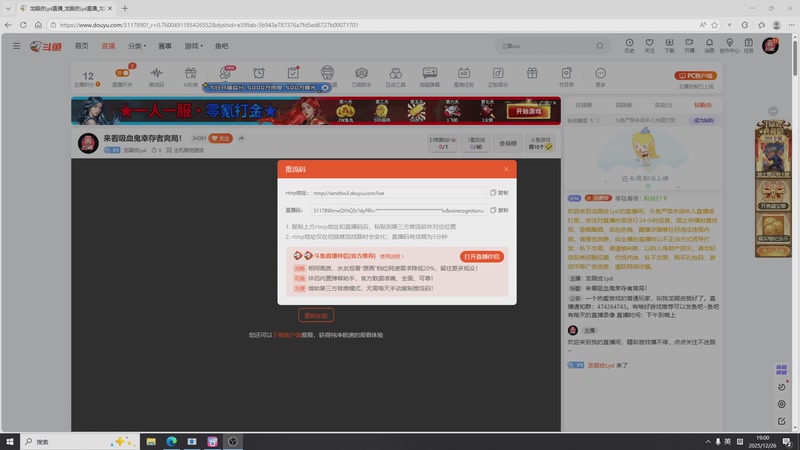Open the Windows Start menu

(x=10, y=442)
